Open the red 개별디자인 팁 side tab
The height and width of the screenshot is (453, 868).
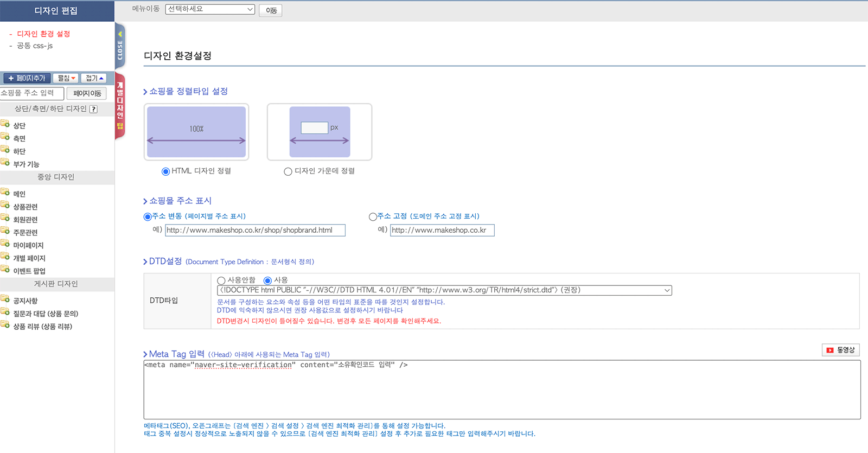point(120,106)
